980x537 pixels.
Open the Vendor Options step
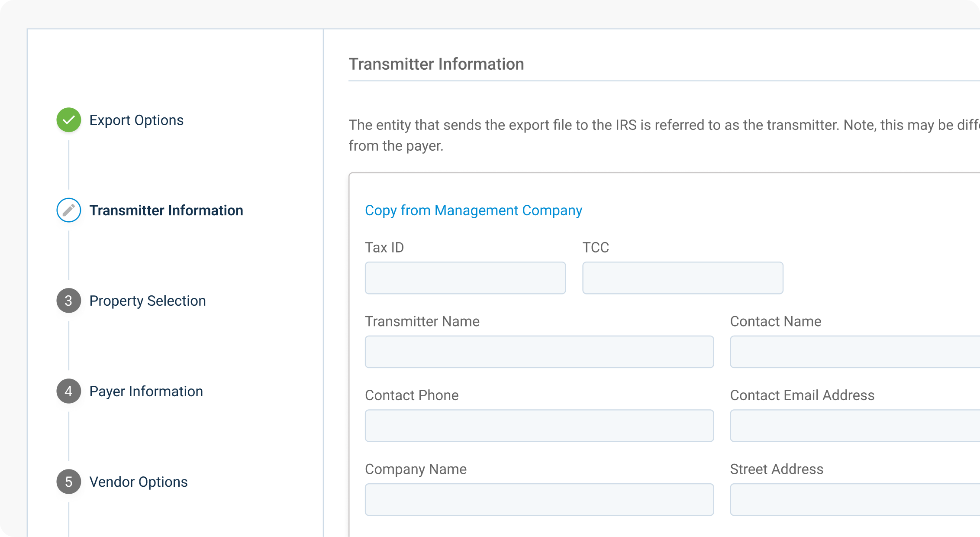tap(139, 482)
